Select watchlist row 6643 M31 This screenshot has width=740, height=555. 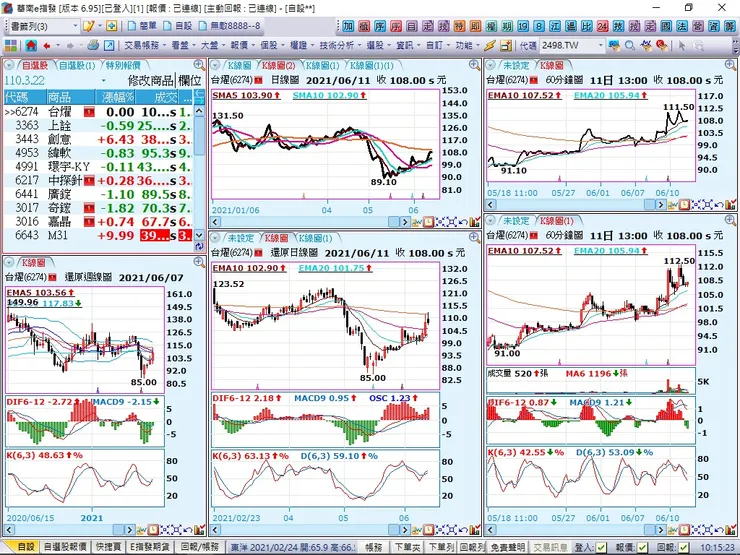tap(98, 235)
